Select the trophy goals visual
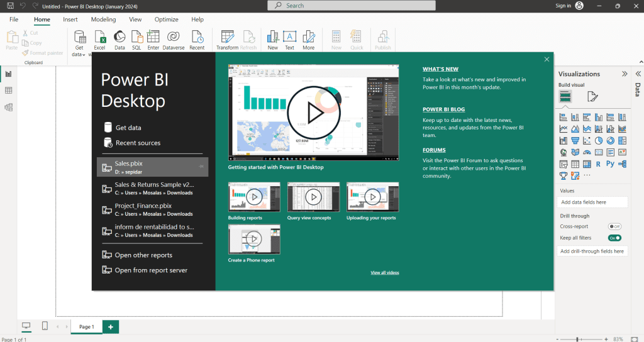The height and width of the screenshot is (342, 644). click(x=563, y=176)
